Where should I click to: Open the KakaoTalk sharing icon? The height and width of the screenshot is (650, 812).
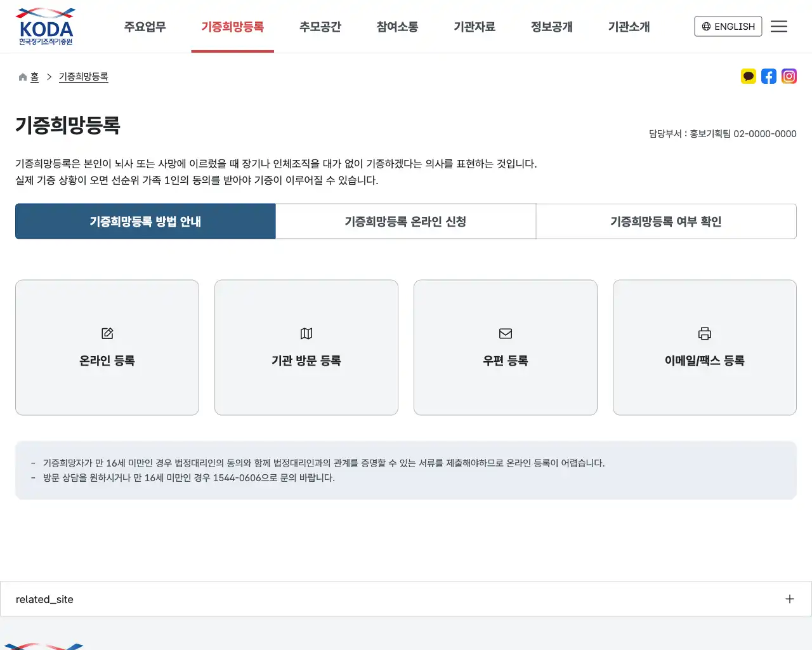pos(749,76)
